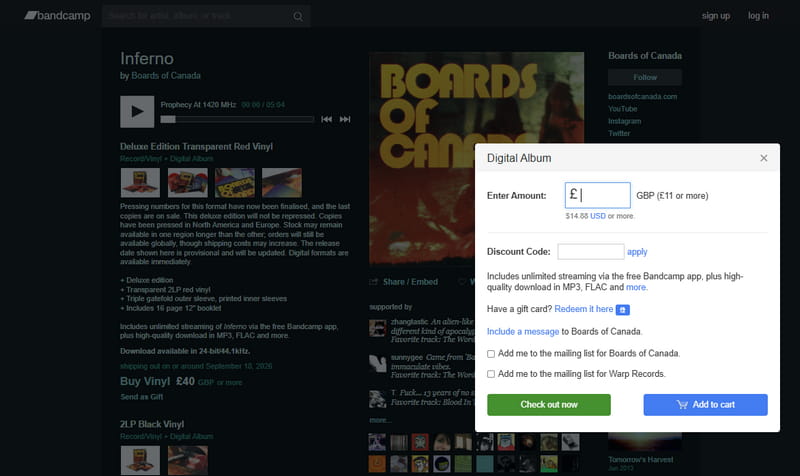This screenshot has height=476, width=800.
Task: Open zhanglastic supporter avatar
Action: (x=378, y=328)
